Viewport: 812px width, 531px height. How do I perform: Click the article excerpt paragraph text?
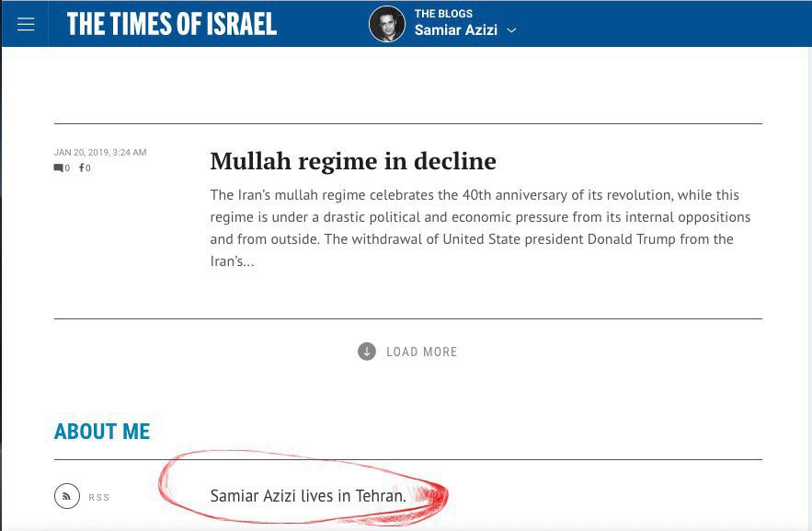[480, 217]
